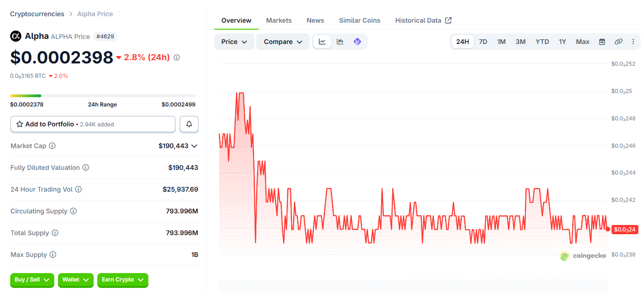Go to Cryptocurrencies breadcrumb link
This screenshot has width=644, height=293.
click(x=37, y=14)
